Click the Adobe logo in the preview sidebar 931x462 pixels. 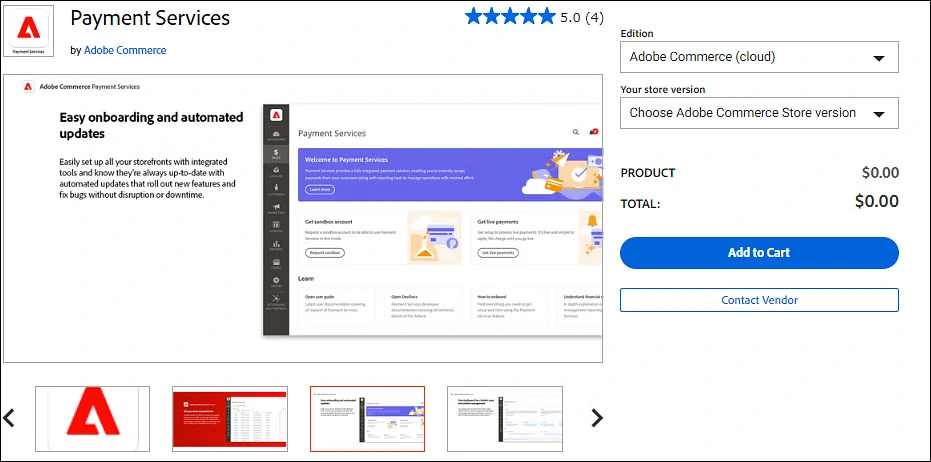[276, 115]
